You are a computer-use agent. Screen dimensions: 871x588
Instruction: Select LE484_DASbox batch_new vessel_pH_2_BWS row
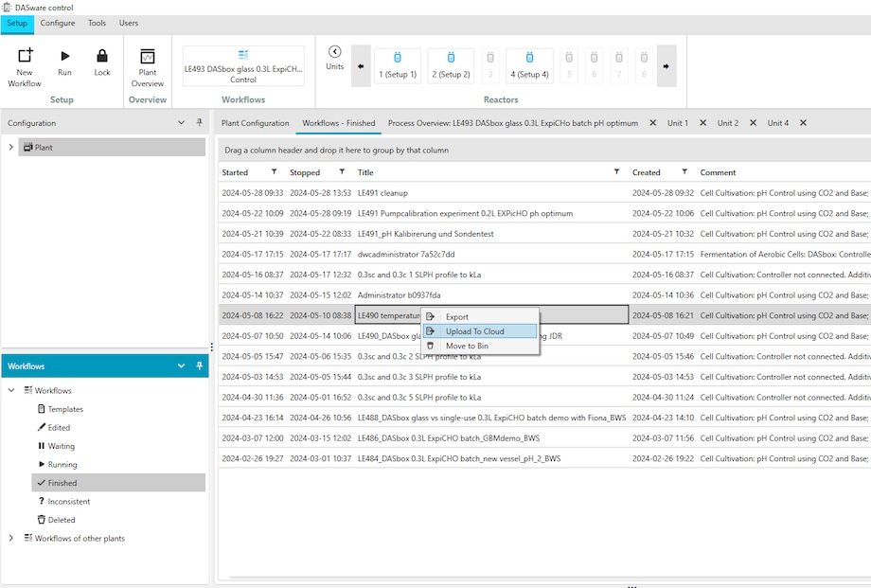[544, 458]
